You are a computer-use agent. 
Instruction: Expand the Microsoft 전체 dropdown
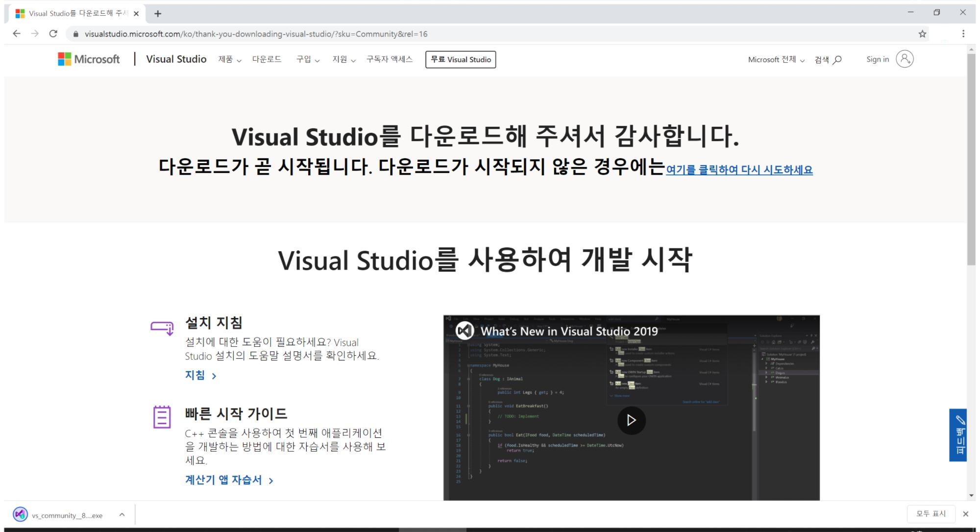776,60
